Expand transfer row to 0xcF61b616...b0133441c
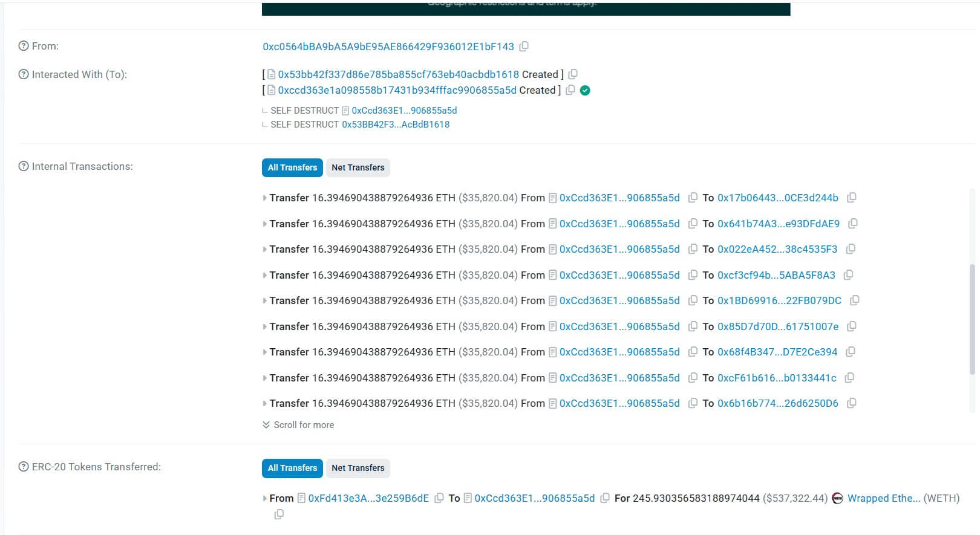 pos(264,378)
